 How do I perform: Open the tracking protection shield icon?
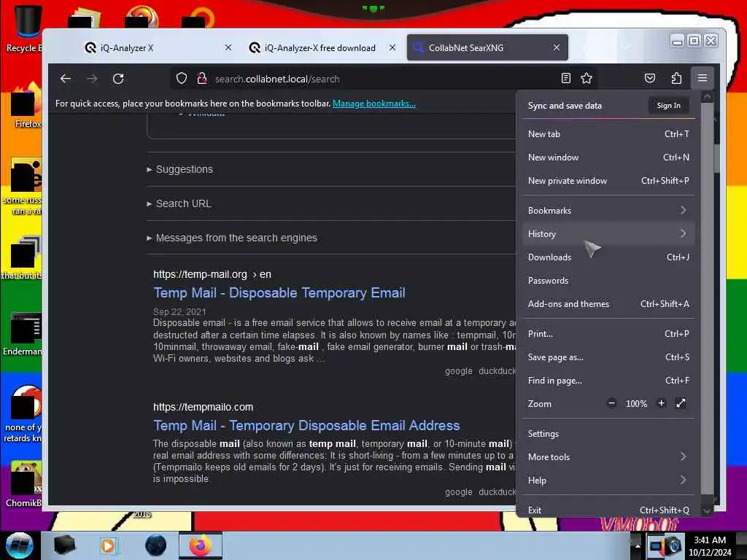coord(181,79)
